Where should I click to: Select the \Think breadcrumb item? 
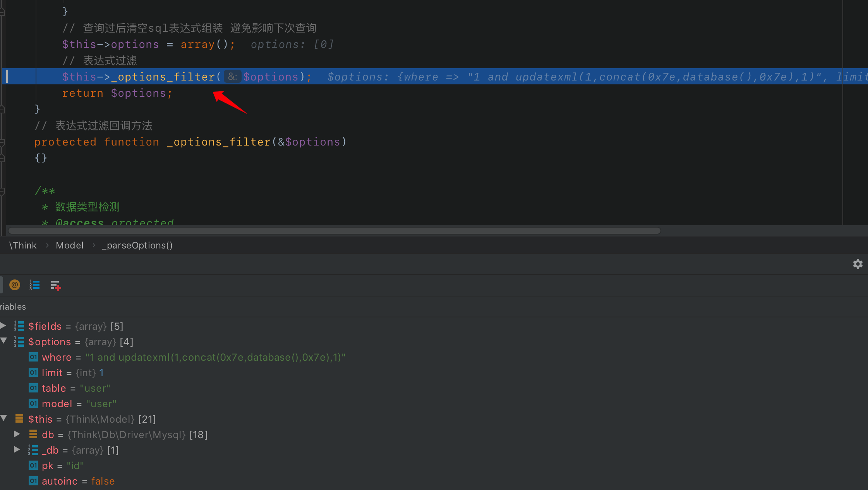click(23, 245)
